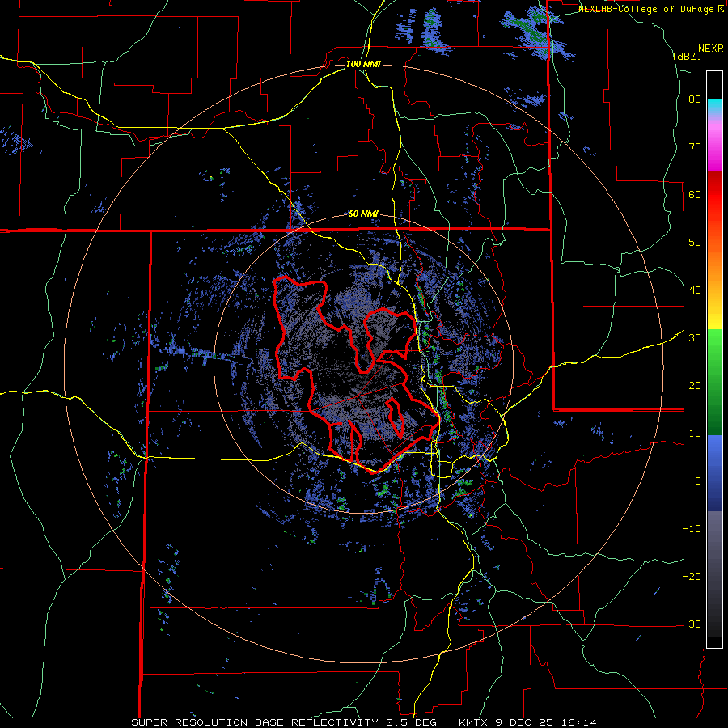Click the 70 value on the dBZ scale
This screenshot has height=728, width=728.
coord(695,147)
